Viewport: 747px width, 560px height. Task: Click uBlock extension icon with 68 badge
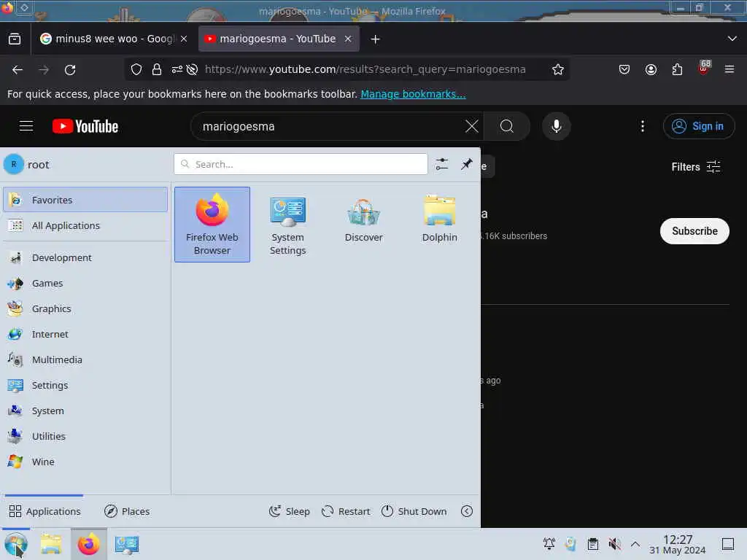(x=704, y=69)
